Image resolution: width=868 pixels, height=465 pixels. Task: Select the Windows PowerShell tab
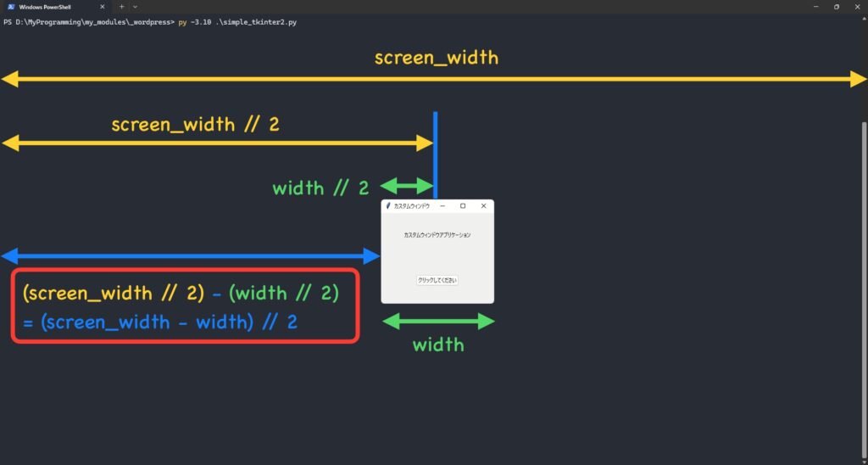pos(51,7)
